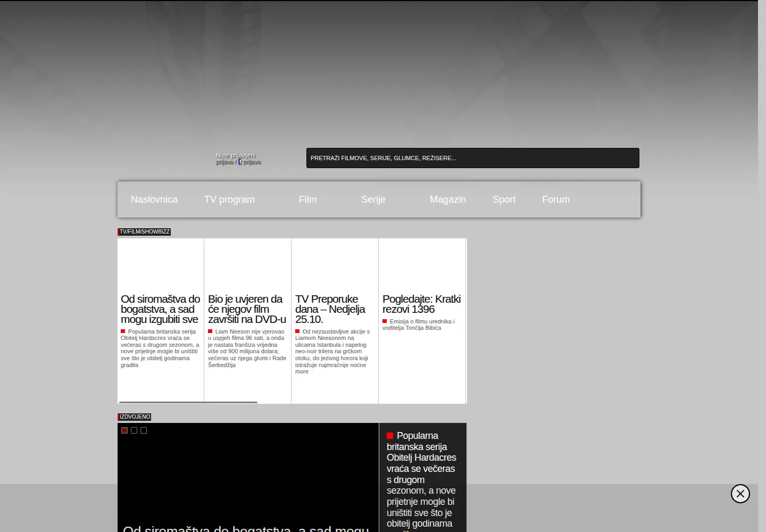Click the 'Popularna britanska serija' summary text under the first carousel article
This screenshot has height=532, width=766.
160,348
